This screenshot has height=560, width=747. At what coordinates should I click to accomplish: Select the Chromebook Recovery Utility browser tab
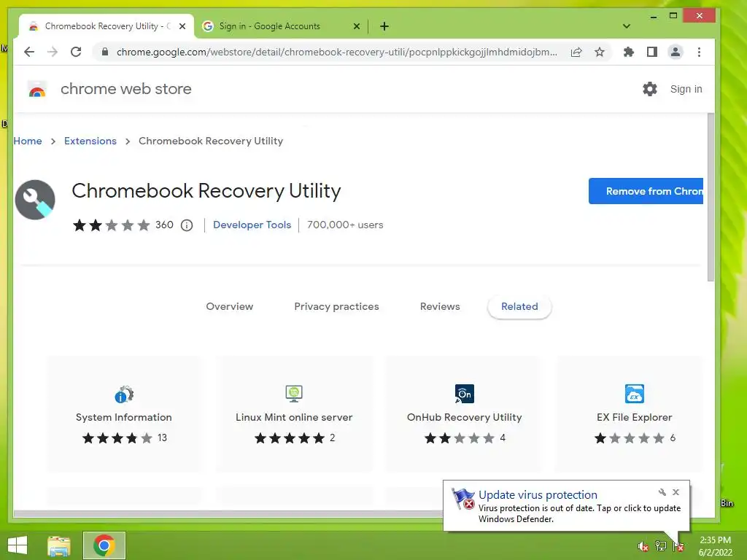(x=107, y=26)
